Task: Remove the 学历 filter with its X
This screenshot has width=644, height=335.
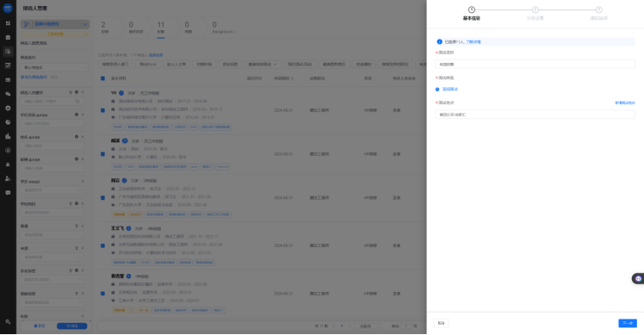Action: tap(83, 181)
